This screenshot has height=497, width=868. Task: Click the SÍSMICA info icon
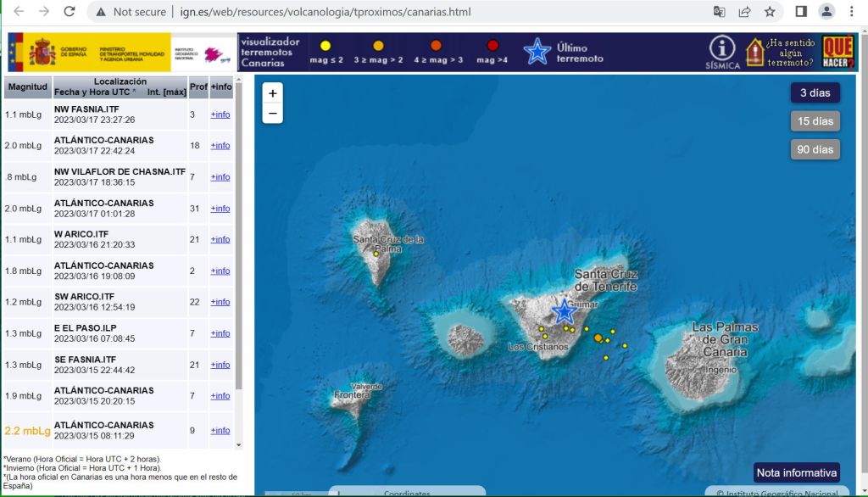click(x=721, y=50)
